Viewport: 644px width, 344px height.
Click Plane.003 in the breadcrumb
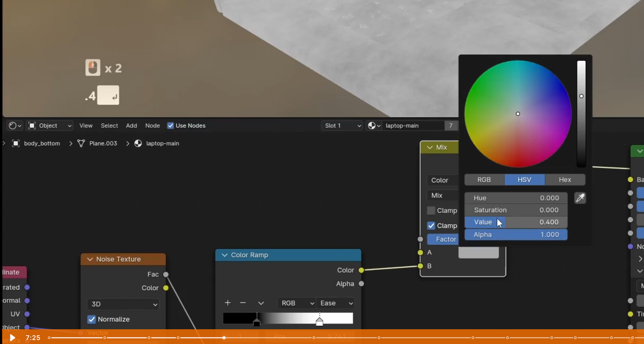pos(103,143)
